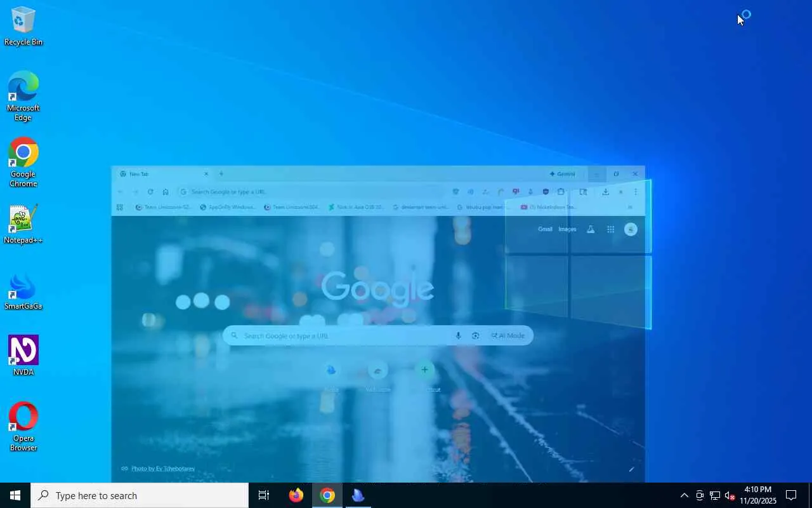Open the Apps grid in the bookmarks bar
This screenshot has height=508, width=812.
(x=119, y=207)
